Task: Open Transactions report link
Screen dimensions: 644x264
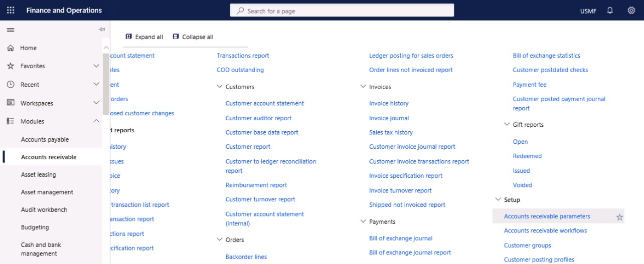Action: point(243,56)
